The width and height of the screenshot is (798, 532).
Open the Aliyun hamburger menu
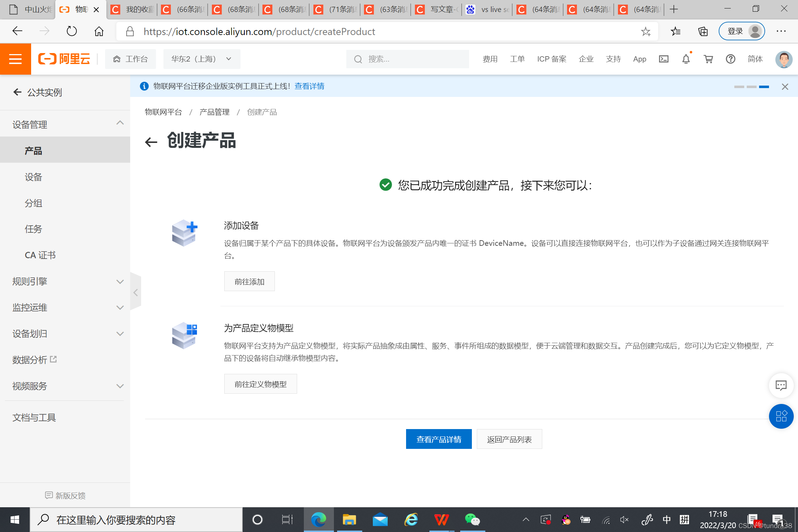click(15, 59)
